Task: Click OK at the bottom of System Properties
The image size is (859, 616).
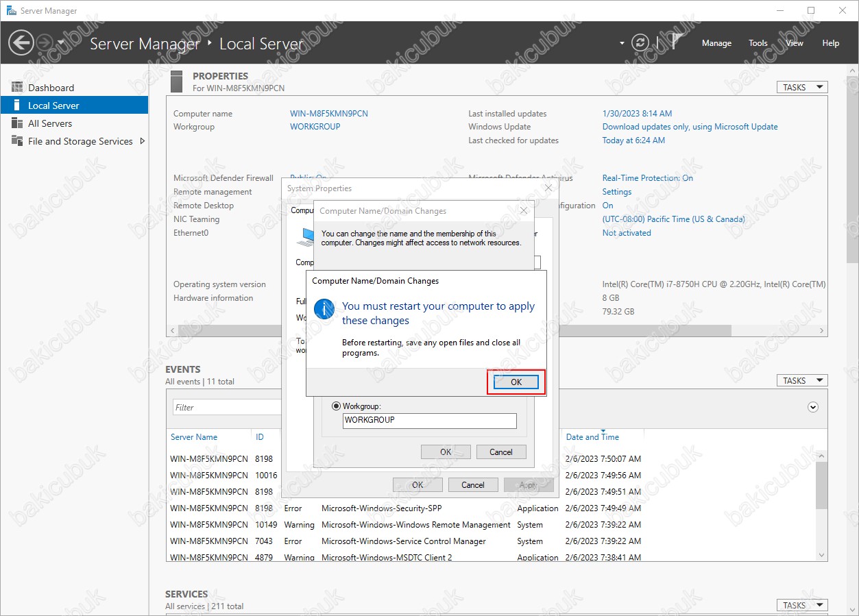Action: point(418,485)
